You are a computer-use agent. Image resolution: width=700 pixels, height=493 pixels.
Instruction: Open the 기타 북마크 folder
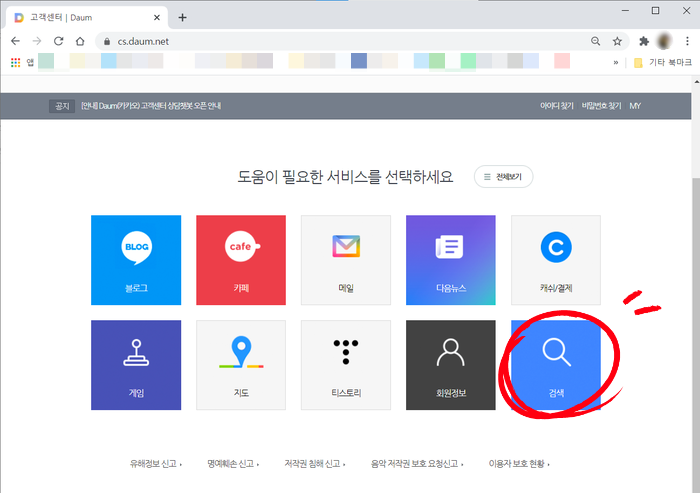click(663, 62)
